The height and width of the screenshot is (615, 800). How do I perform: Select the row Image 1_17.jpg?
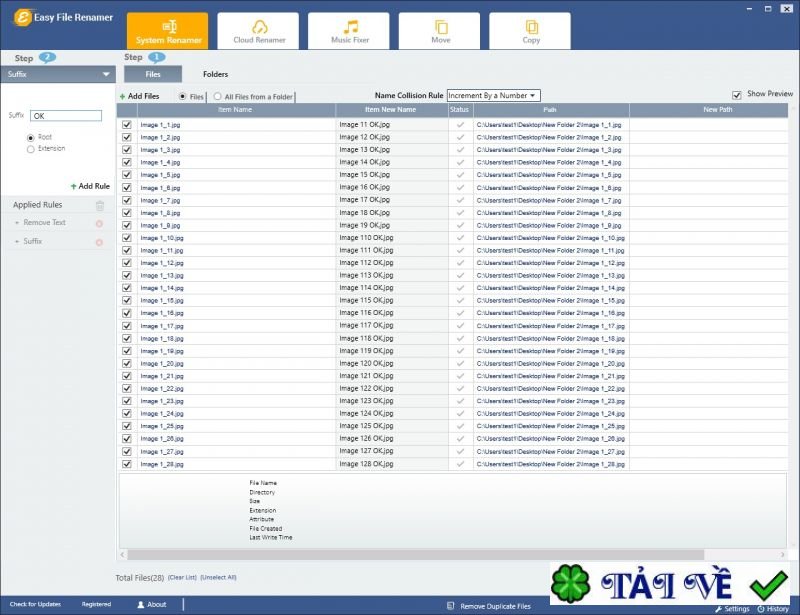pyautogui.click(x=452, y=326)
